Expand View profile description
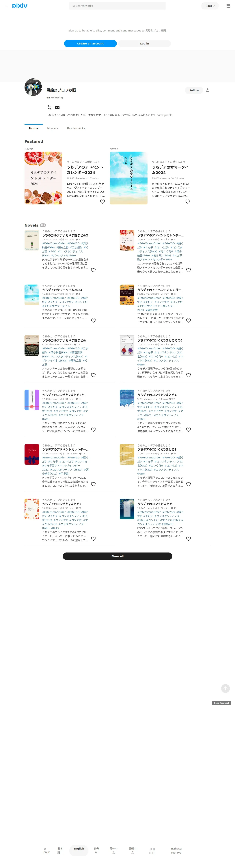Viewport: 235px width, 868px height. click(165, 115)
